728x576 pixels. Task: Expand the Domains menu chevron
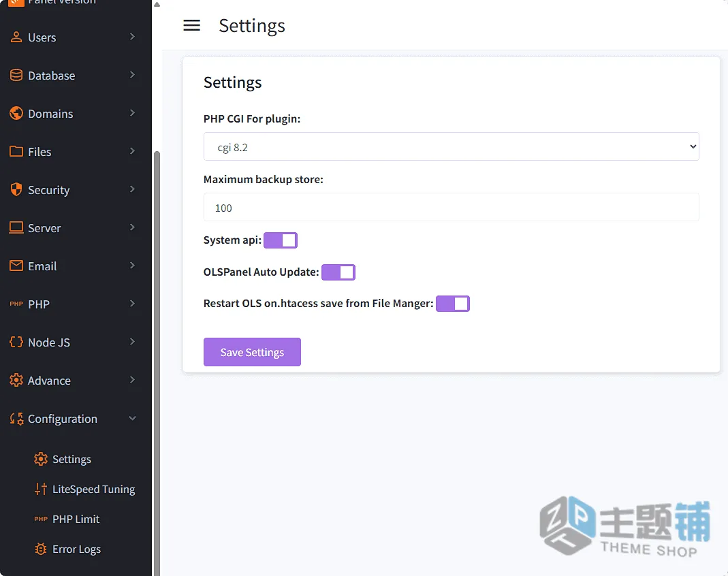(132, 113)
